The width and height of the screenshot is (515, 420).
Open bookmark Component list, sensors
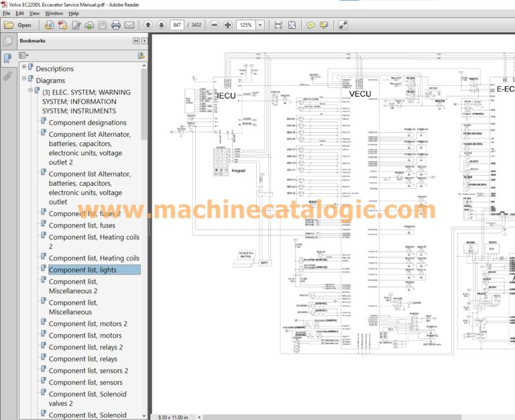[x=85, y=382]
